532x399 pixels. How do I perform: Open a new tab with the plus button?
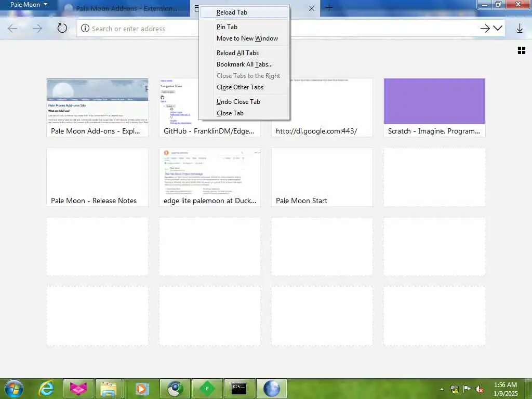click(329, 7)
